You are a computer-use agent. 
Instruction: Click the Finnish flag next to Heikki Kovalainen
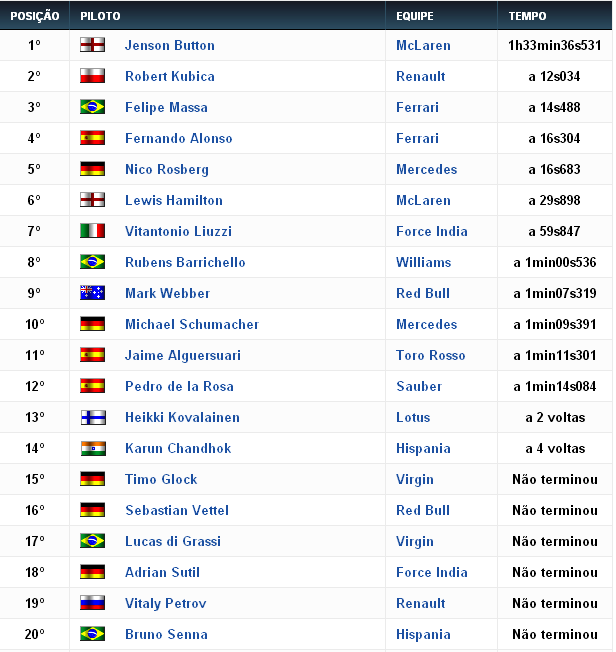(92, 417)
